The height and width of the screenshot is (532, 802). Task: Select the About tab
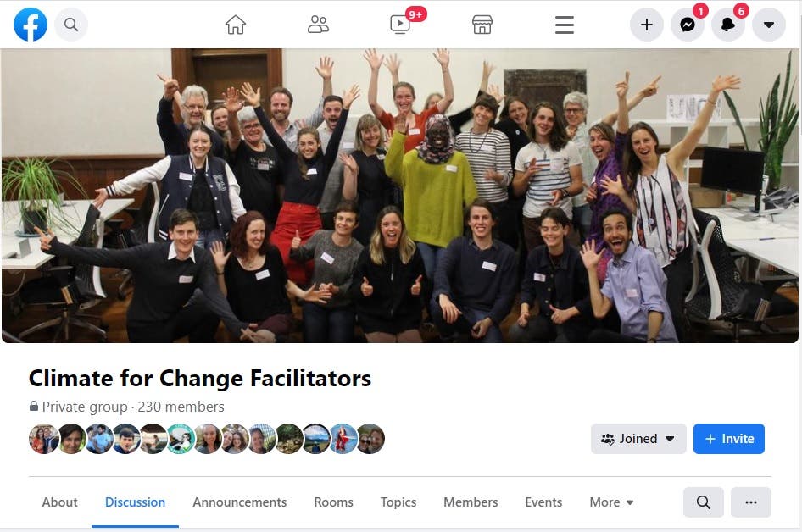[x=60, y=502]
